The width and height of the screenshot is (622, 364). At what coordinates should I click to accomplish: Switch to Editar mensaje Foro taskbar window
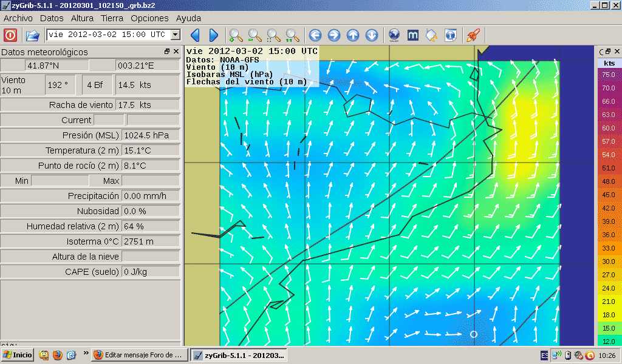point(139,355)
